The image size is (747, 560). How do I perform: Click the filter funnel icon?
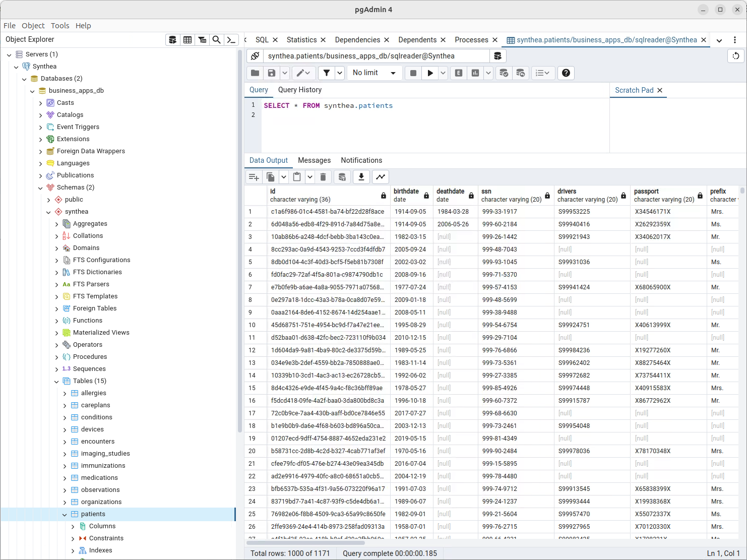click(x=327, y=73)
